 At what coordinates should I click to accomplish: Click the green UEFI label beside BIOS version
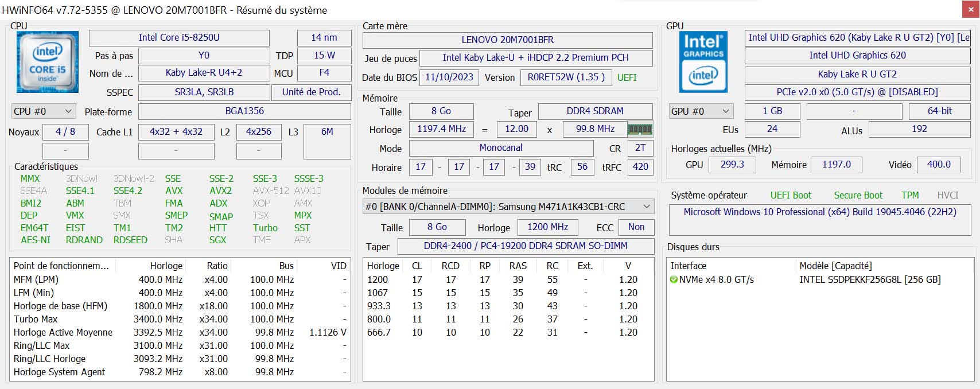coord(627,77)
